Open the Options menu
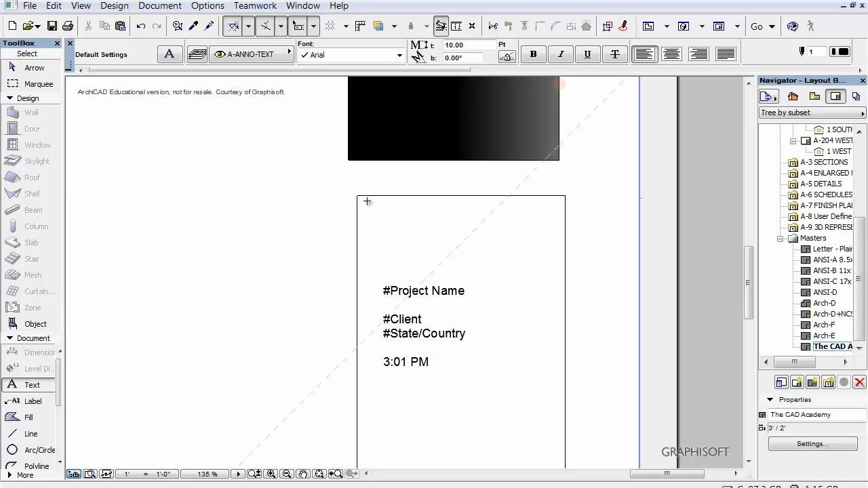 click(x=208, y=5)
